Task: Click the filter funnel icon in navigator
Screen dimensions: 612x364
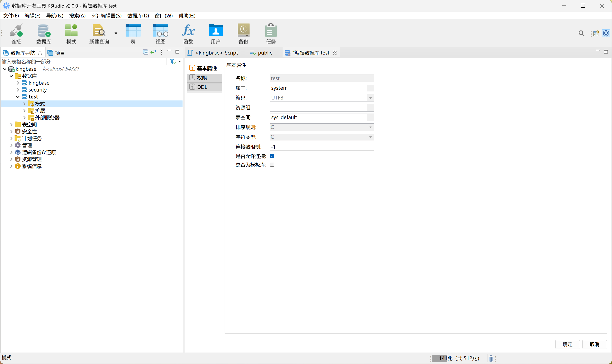Action: pyautogui.click(x=173, y=61)
